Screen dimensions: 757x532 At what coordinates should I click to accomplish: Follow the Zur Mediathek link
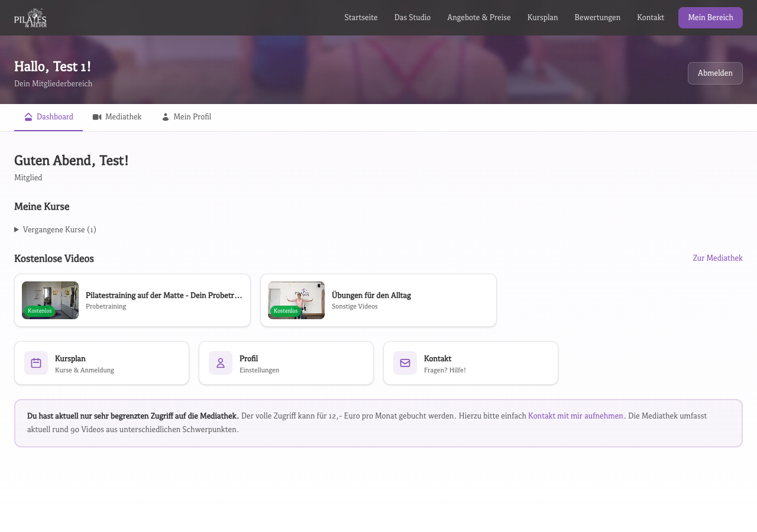pyautogui.click(x=717, y=258)
